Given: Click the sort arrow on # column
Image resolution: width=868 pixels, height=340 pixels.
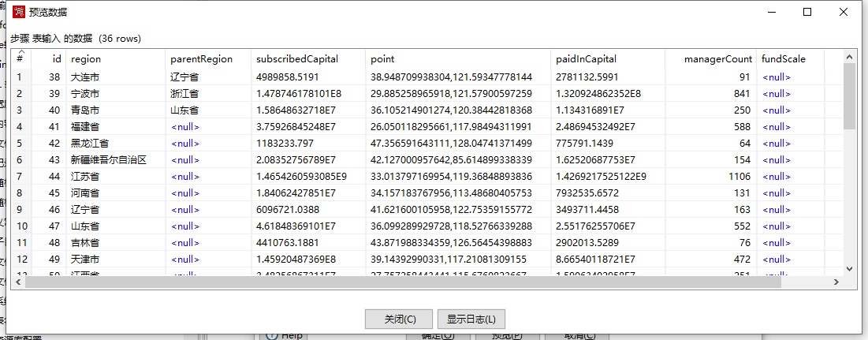Looking at the screenshot, I should coord(21,52).
